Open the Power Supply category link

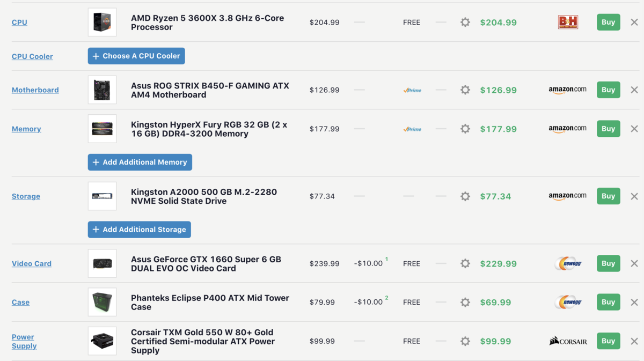pyautogui.click(x=24, y=341)
